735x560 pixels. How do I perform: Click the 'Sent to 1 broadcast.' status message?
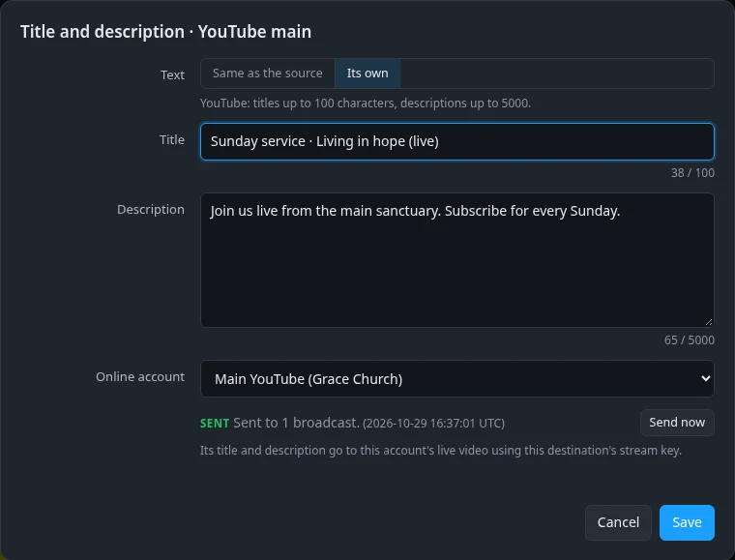(x=296, y=423)
